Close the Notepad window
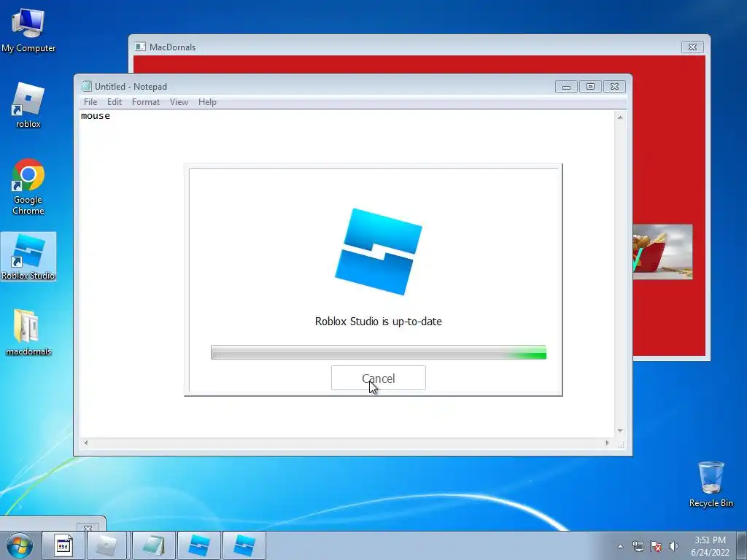This screenshot has height=560, width=747. [x=614, y=87]
